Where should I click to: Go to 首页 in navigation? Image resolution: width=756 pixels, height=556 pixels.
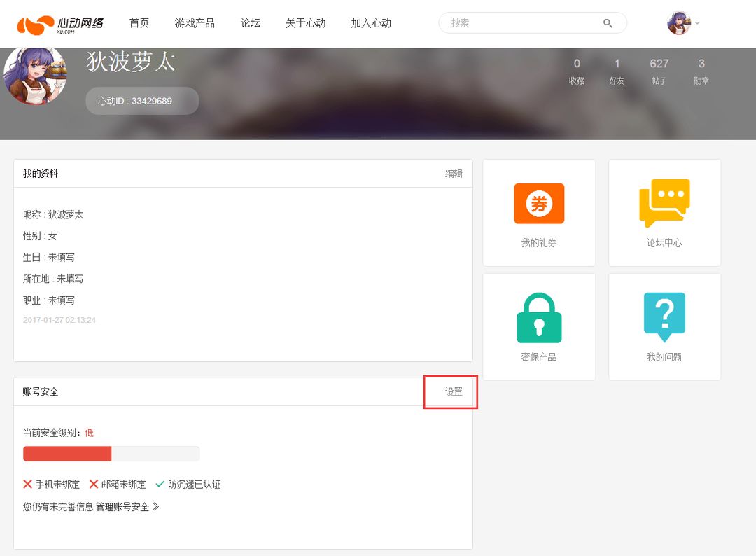pos(139,22)
